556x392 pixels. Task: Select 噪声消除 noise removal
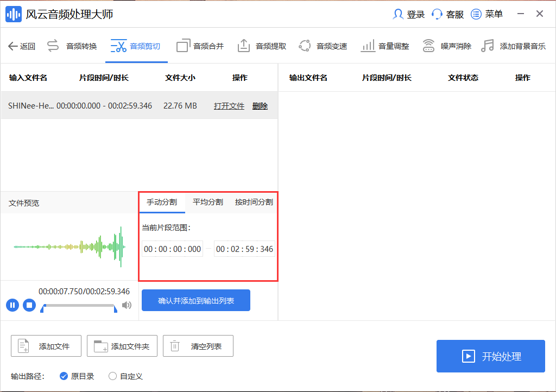pyautogui.click(x=447, y=46)
